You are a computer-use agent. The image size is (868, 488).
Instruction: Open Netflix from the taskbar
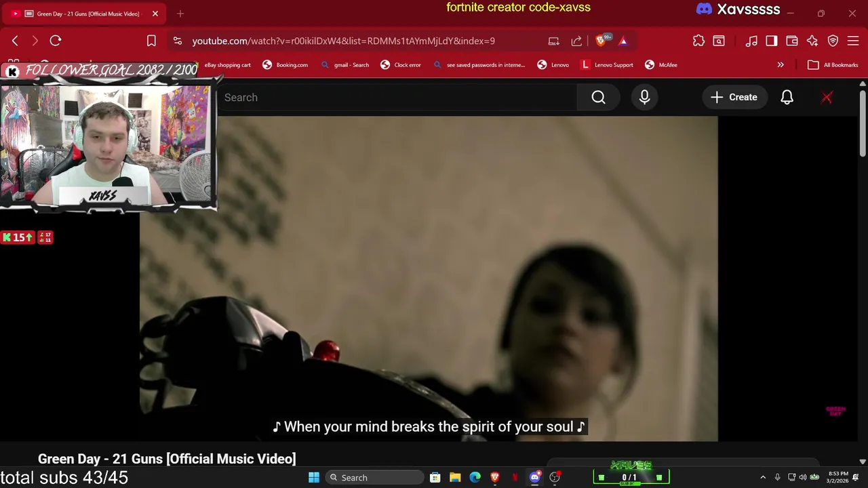[515, 478]
